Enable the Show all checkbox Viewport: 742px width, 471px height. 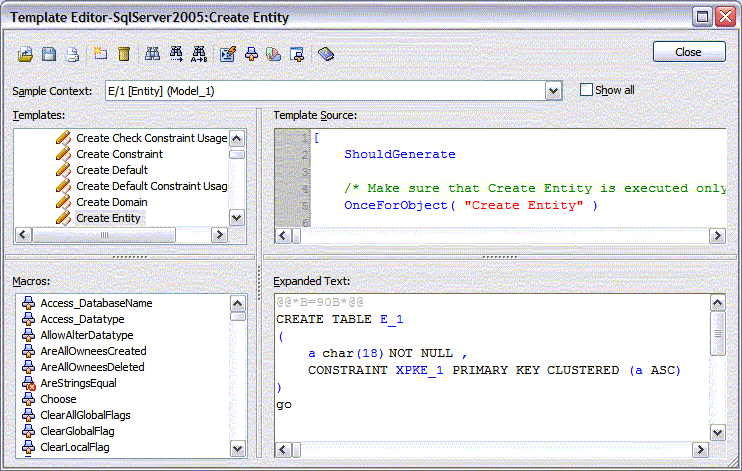[587, 90]
